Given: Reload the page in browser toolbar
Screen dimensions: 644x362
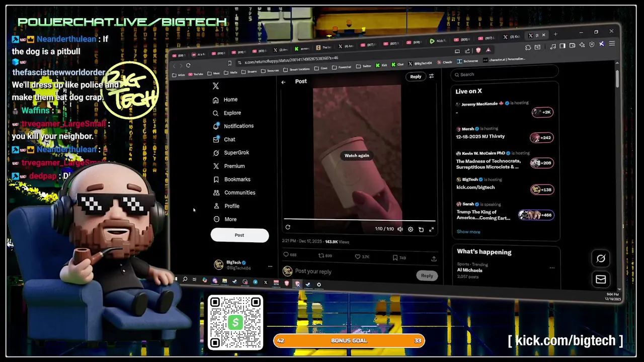Looking at the screenshot, I should point(188,65).
